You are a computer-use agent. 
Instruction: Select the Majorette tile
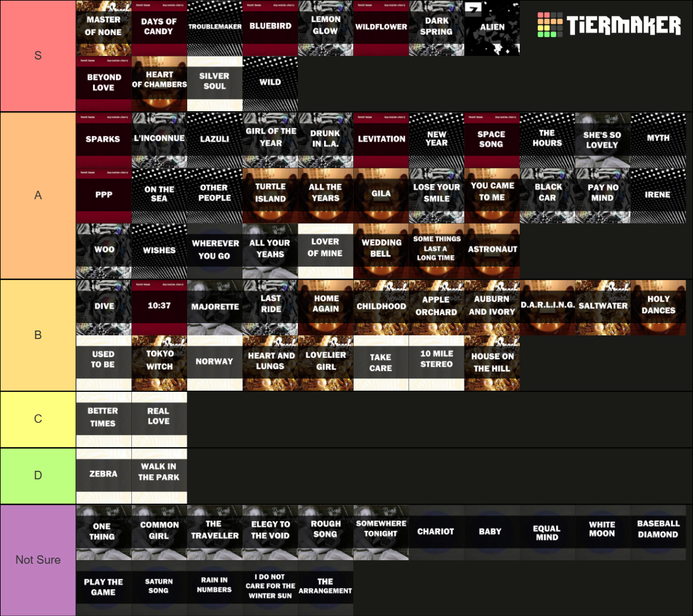click(215, 307)
